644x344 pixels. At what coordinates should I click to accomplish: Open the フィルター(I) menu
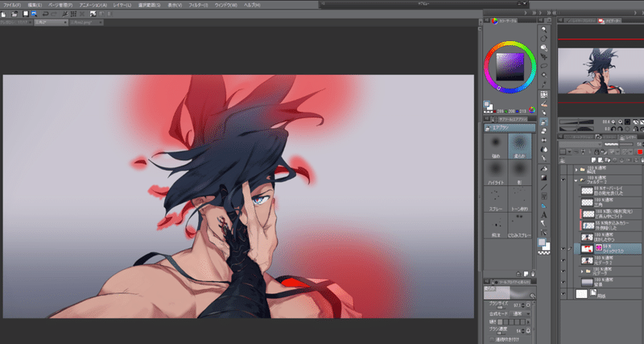198,5
